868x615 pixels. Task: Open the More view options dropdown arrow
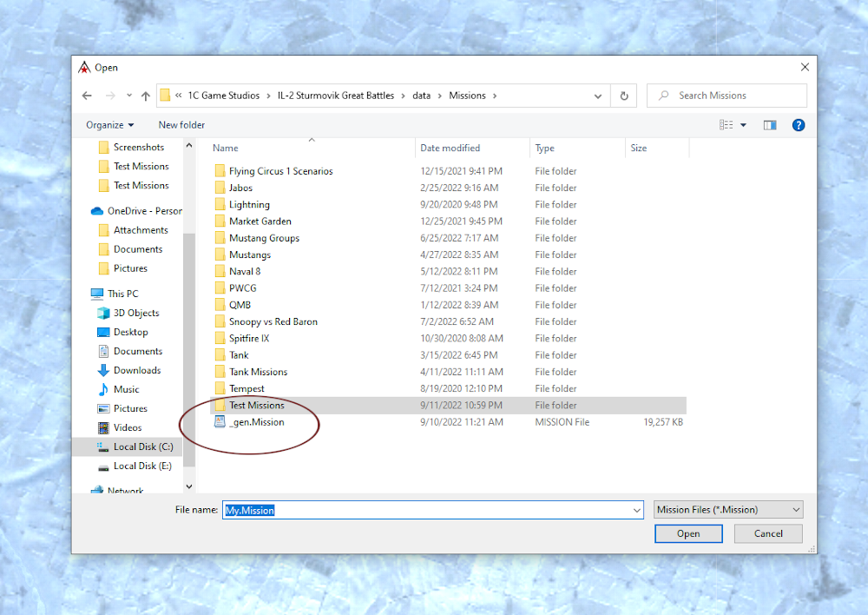pos(744,125)
